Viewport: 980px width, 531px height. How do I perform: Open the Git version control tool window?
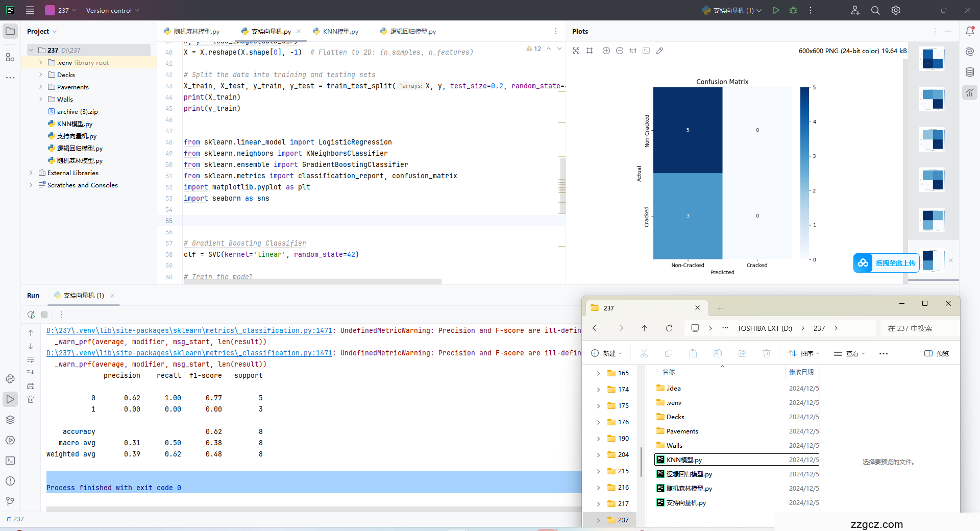[10, 501]
